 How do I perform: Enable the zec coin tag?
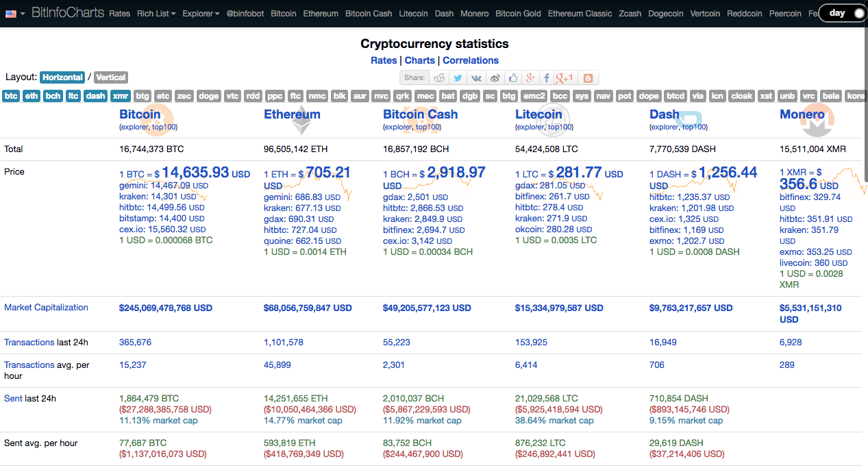(x=184, y=96)
